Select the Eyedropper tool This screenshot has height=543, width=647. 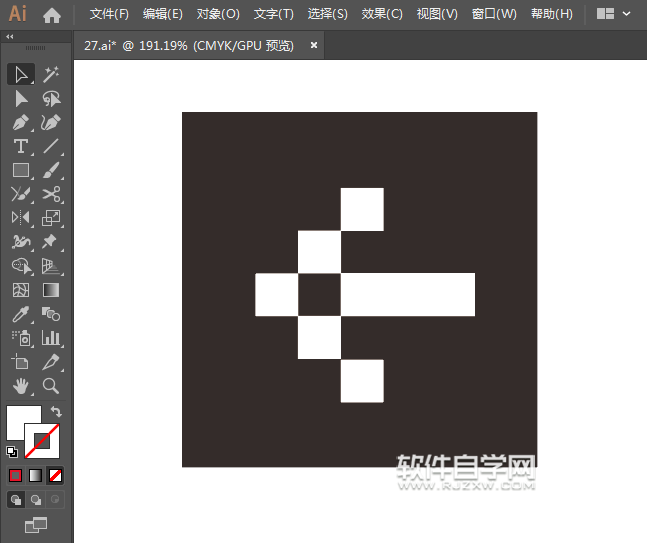point(21,314)
